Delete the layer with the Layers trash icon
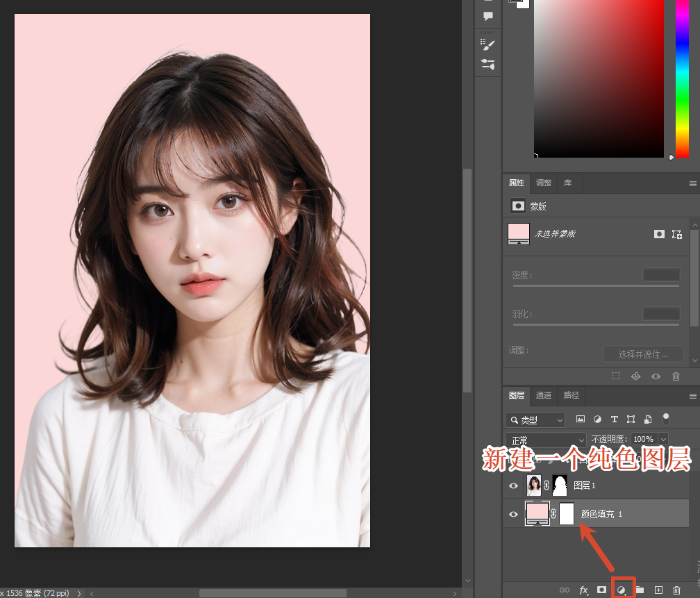 click(x=676, y=590)
